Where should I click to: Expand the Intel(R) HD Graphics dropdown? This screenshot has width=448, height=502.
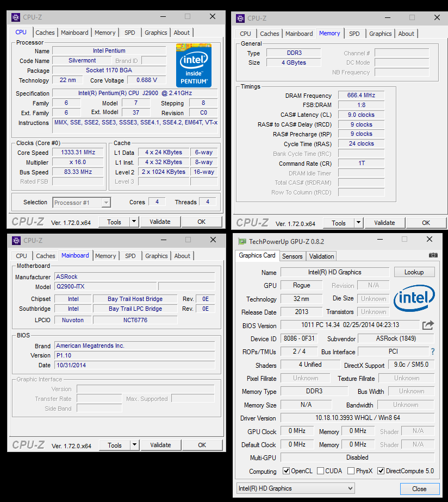350,488
